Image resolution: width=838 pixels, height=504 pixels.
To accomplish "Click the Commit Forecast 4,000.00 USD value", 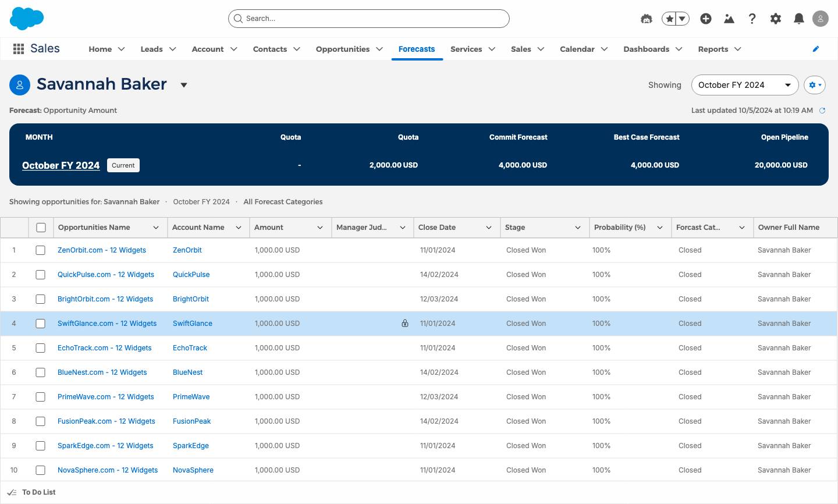I will (x=523, y=165).
